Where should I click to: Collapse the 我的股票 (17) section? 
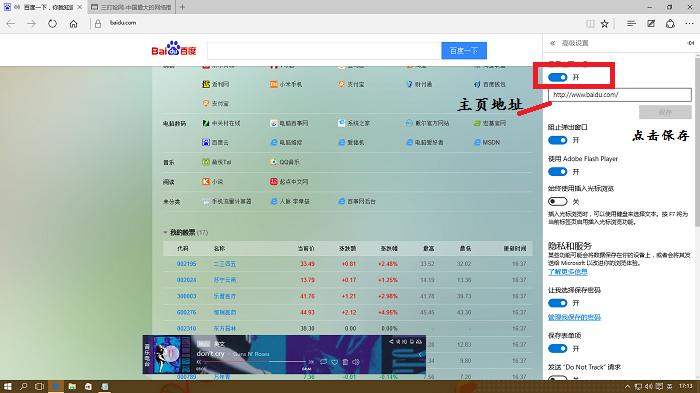point(166,232)
